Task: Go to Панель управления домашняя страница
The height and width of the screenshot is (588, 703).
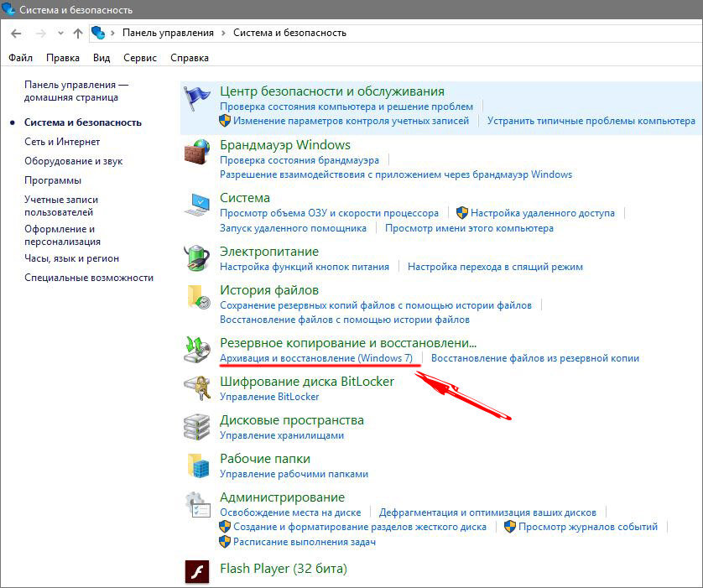Action: 76,91
